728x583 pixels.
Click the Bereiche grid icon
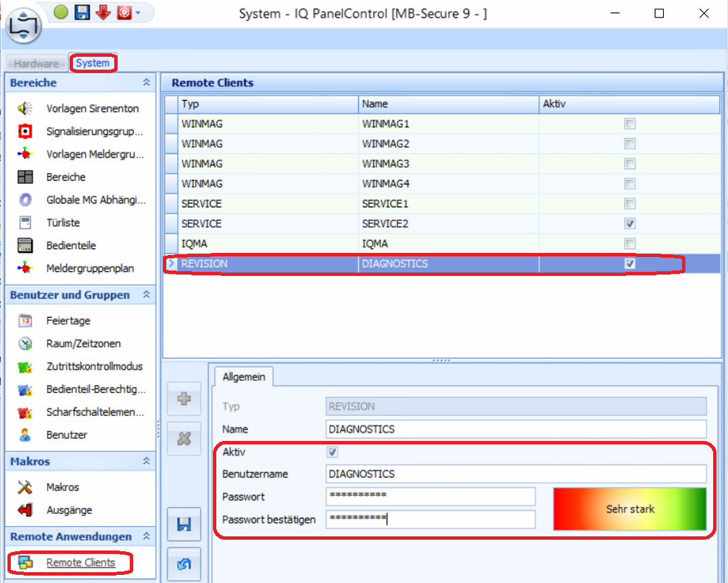pyautogui.click(x=25, y=177)
